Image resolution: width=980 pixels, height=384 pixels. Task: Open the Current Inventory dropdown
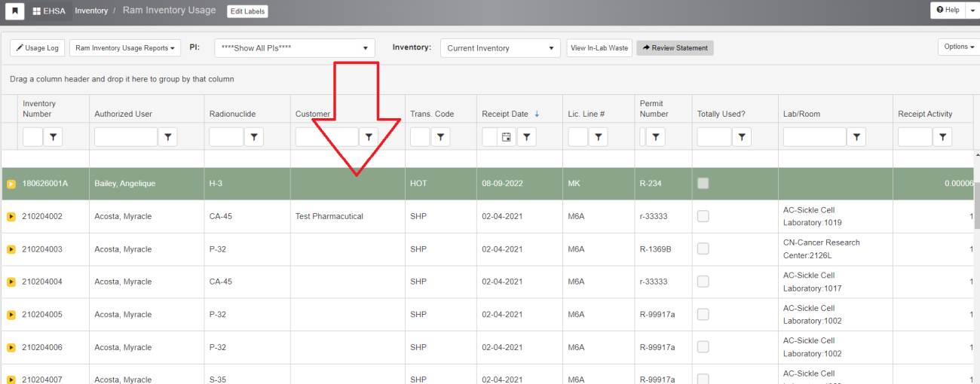click(500, 48)
